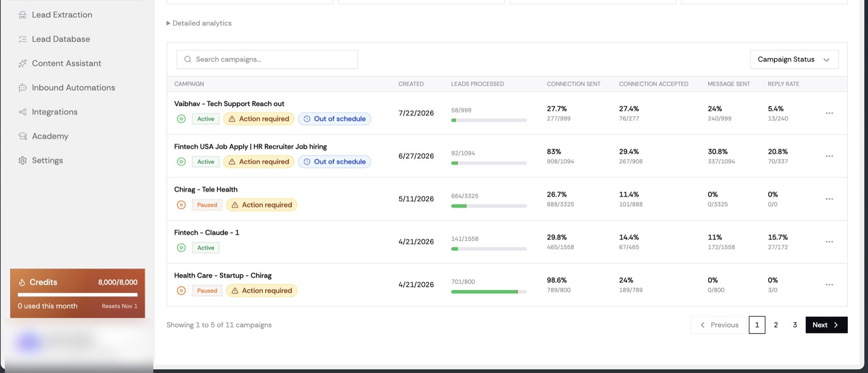The image size is (868, 373).
Task: Click the Content Assistant sparkle icon
Action: pyautogui.click(x=23, y=63)
